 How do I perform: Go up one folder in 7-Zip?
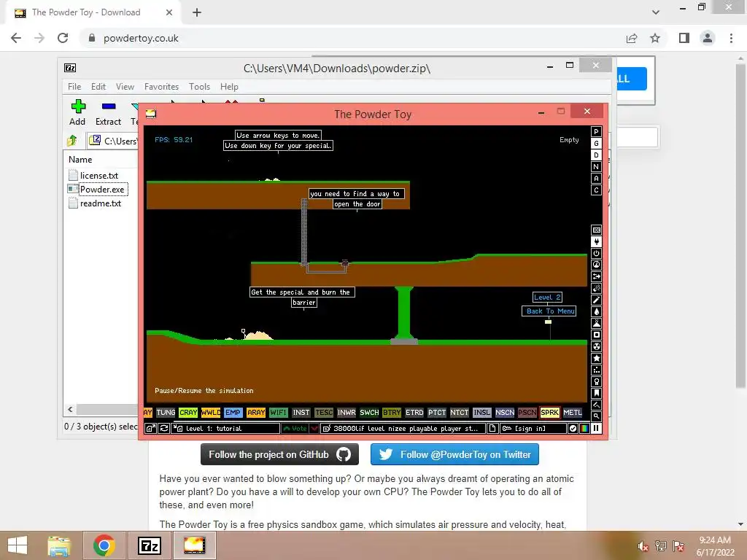[72, 141]
